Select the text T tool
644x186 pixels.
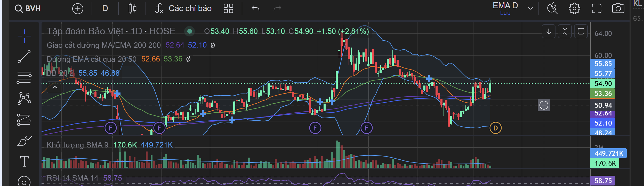24,161
